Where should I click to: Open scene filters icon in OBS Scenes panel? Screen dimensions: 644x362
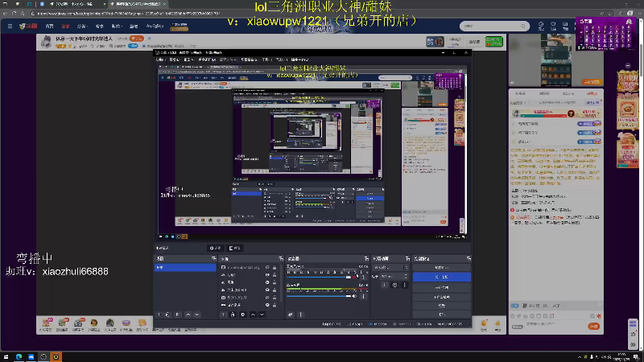click(177, 315)
